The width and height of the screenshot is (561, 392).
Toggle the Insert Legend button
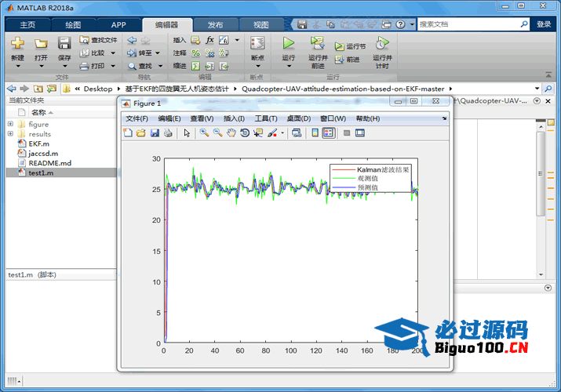point(328,133)
